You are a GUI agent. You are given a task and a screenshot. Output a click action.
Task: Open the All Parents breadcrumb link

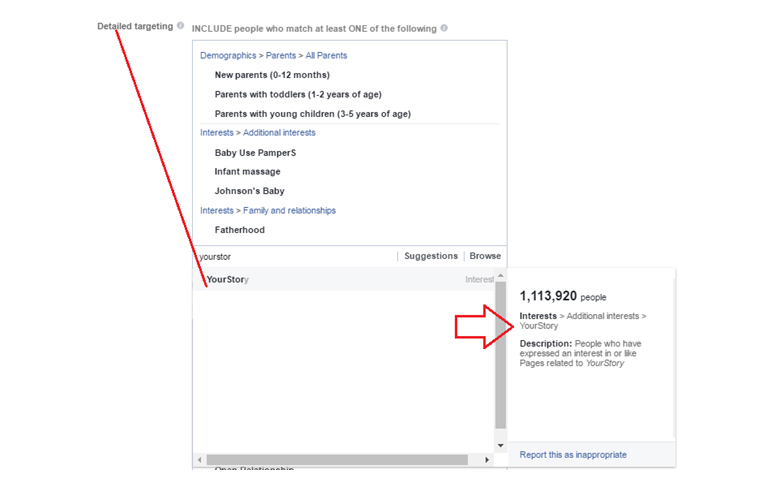(326, 55)
